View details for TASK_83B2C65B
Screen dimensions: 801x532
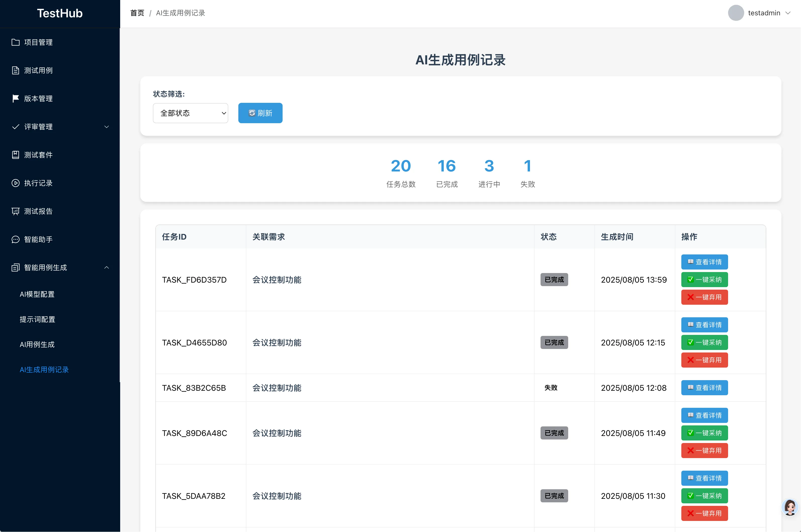point(704,387)
